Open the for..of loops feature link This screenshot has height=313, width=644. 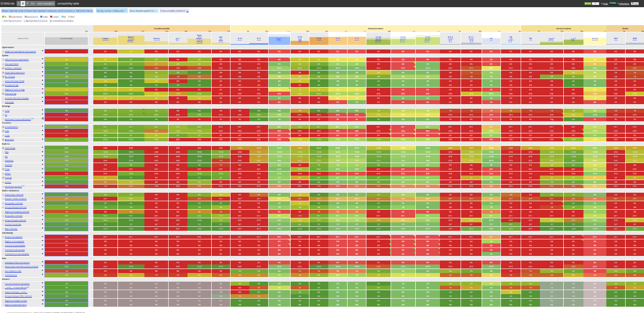point(10,77)
